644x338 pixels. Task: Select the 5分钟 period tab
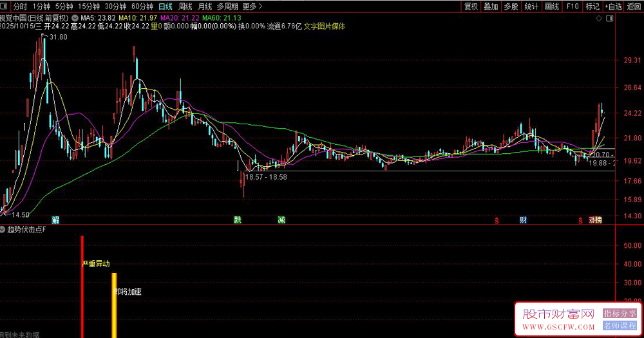(64, 6)
